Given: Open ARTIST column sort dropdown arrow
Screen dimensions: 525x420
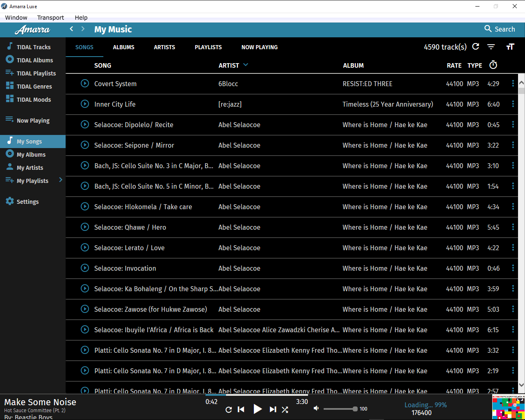Looking at the screenshot, I should (246, 65).
